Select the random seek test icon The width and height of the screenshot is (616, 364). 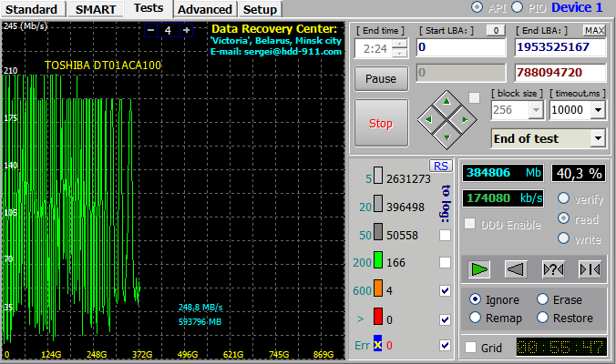click(553, 269)
